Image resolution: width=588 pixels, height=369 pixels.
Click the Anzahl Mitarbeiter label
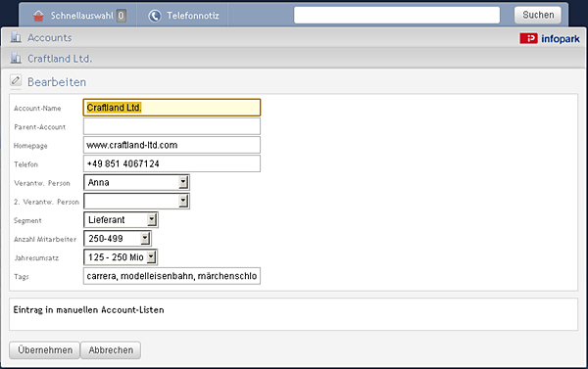coord(45,240)
